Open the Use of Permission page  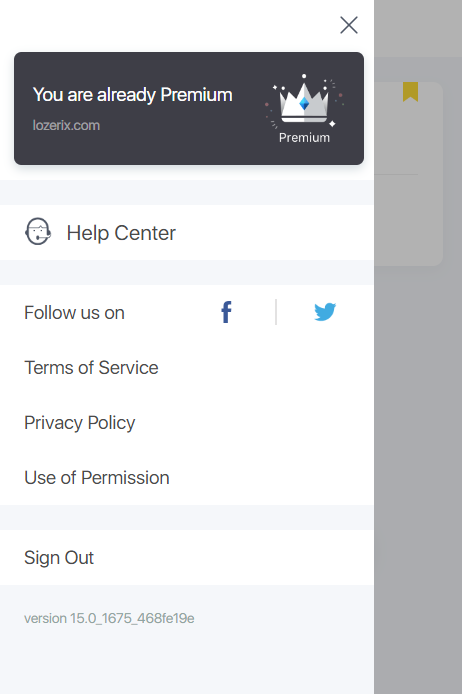point(97,478)
